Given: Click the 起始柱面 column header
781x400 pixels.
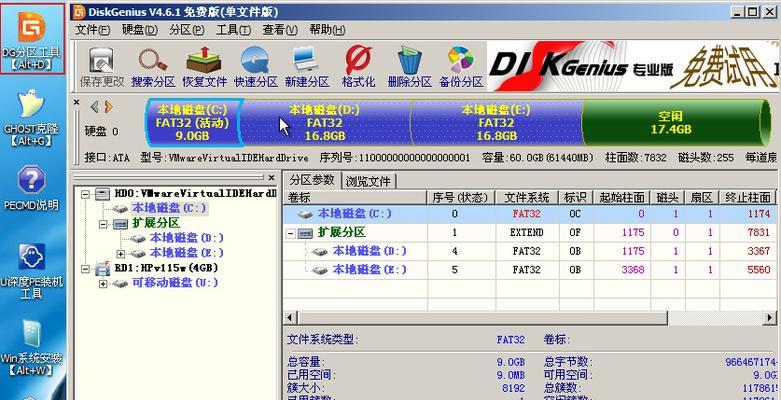Looking at the screenshot, I should tap(622, 198).
